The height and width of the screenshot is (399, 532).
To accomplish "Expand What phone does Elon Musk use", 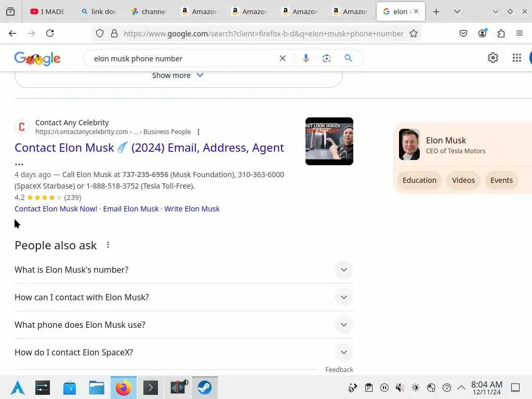I will point(183,325).
